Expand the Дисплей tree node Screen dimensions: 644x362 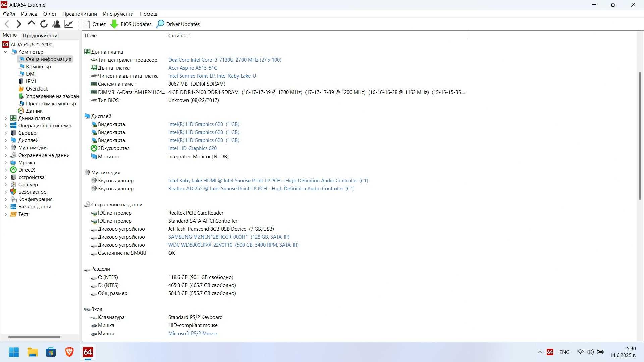click(6, 140)
